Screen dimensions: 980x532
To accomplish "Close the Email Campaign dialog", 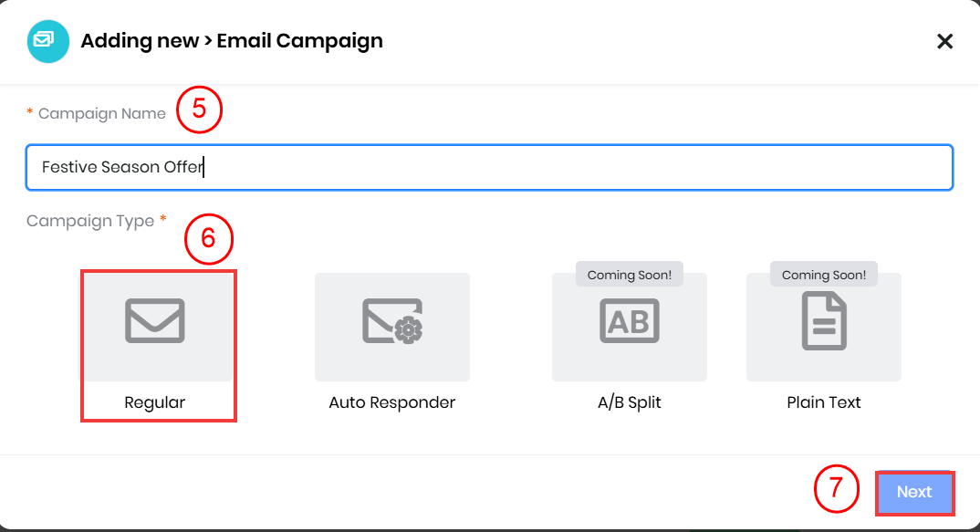I will pos(945,41).
